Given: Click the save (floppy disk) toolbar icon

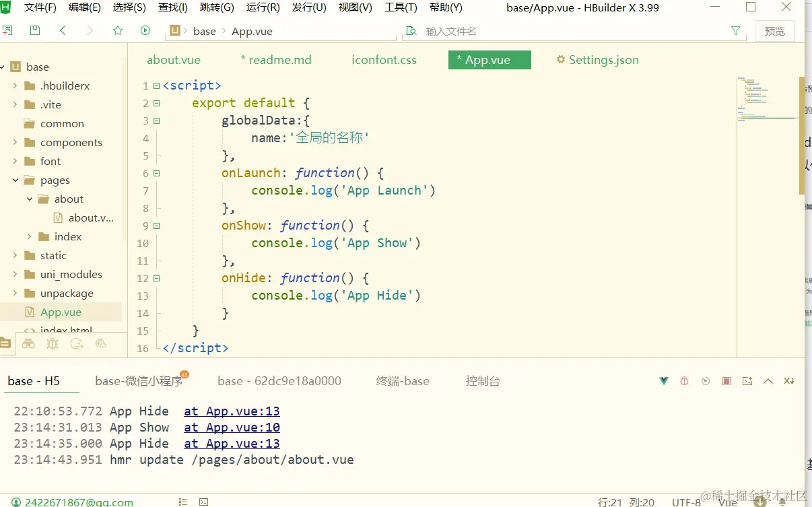Looking at the screenshot, I should (x=35, y=31).
